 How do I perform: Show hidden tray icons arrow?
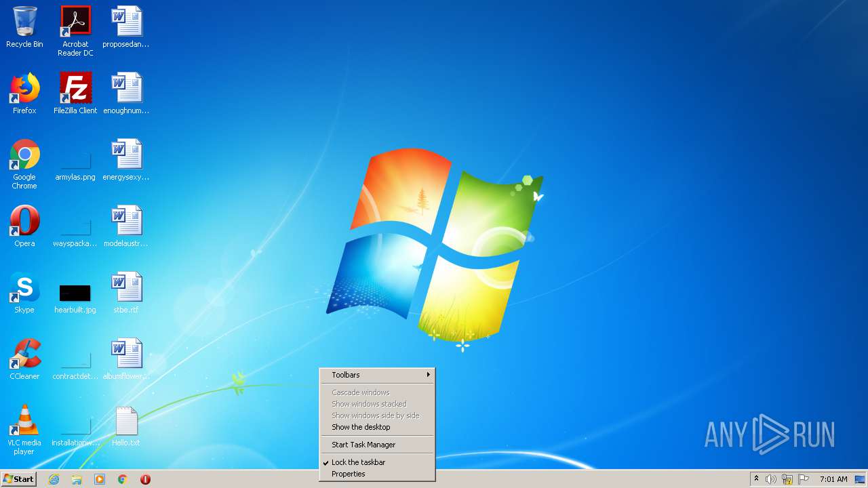756,479
